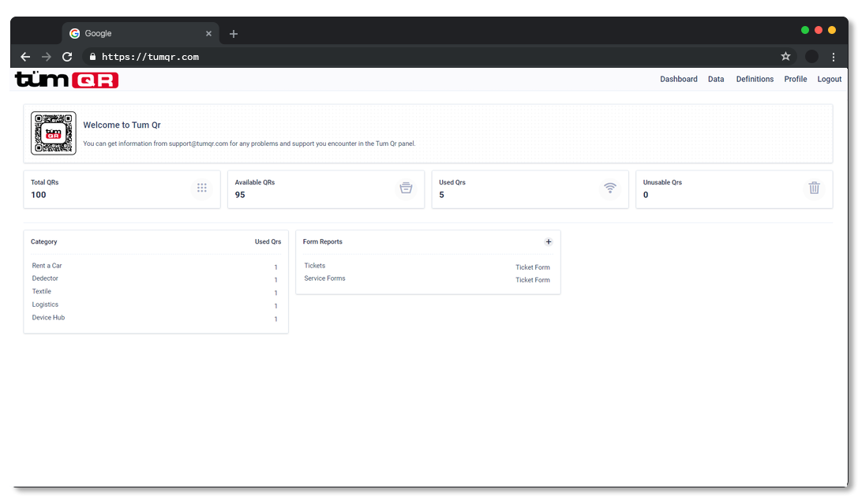Image resolution: width=858 pixels, height=504 pixels.
Task: Click the Unusable Qrs value 0
Action: (646, 195)
